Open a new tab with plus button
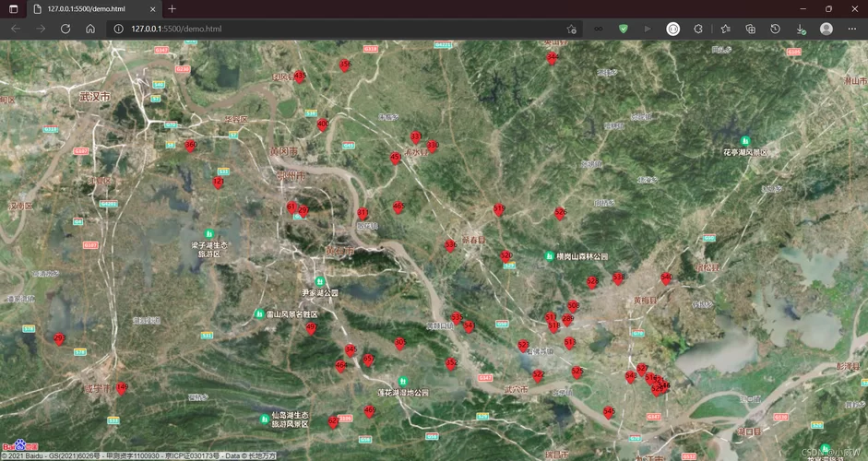The image size is (868, 461). (x=172, y=9)
